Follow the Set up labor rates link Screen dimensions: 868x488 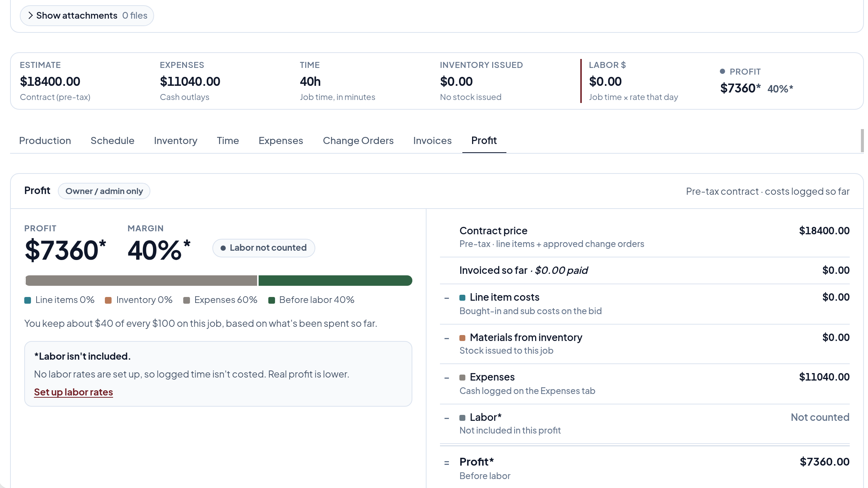(74, 392)
